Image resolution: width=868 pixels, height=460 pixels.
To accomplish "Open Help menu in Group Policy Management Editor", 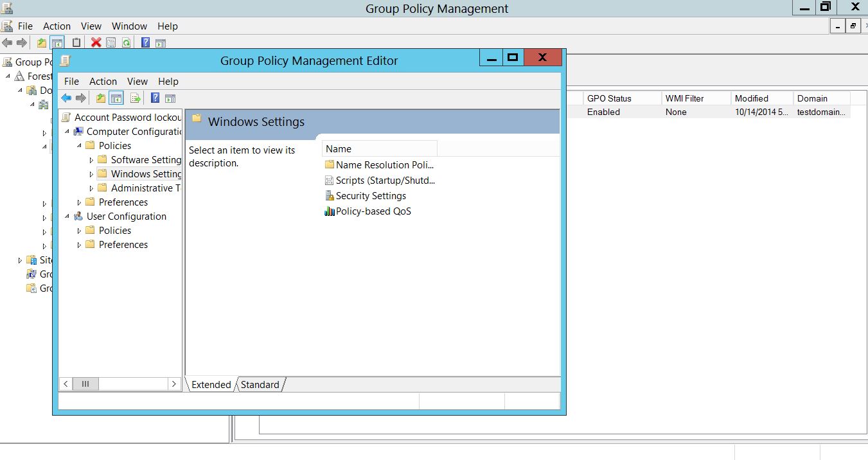I will tap(168, 82).
